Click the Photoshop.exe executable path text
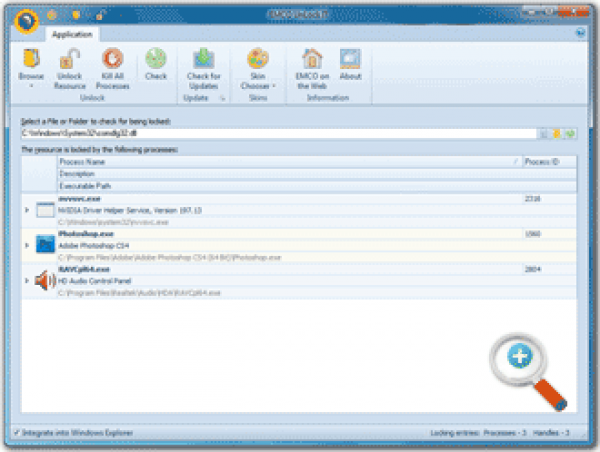The height and width of the screenshot is (452, 600). pos(170,257)
